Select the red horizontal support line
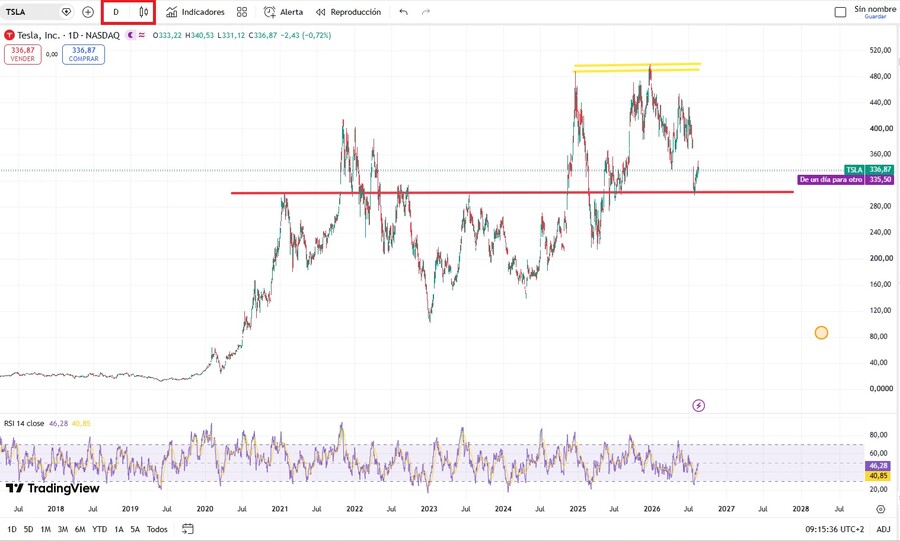This screenshot has width=900, height=541. (511, 193)
